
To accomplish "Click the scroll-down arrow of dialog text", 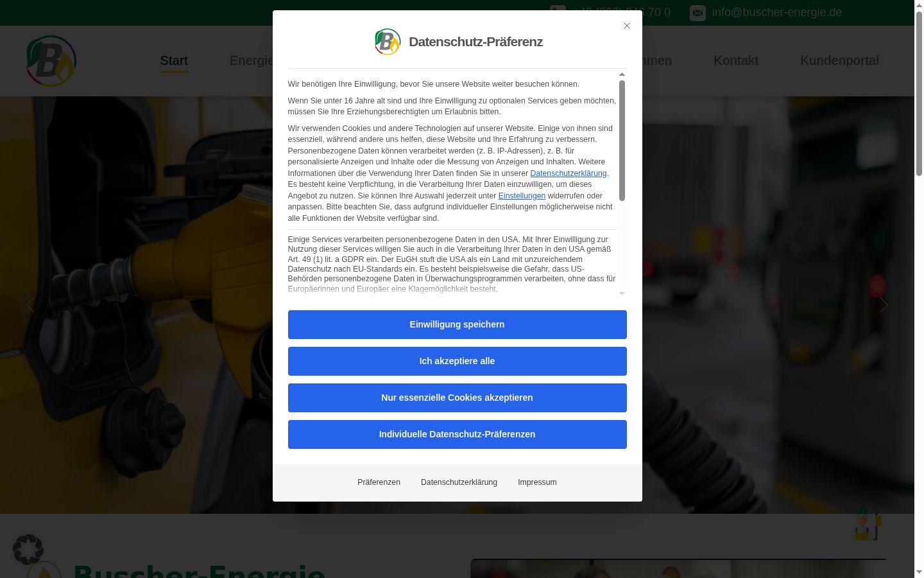I will point(622,293).
